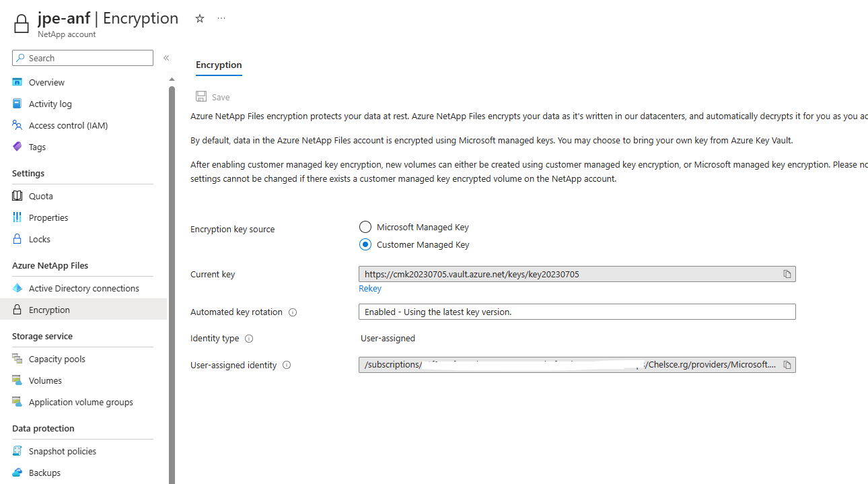868x484 pixels.
Task: Click the large lock icon in page header
Action: [22, 24]
